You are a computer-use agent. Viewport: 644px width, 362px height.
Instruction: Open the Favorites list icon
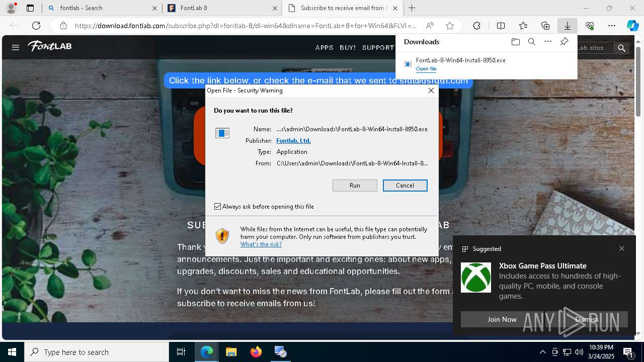(x=523, y=26)
